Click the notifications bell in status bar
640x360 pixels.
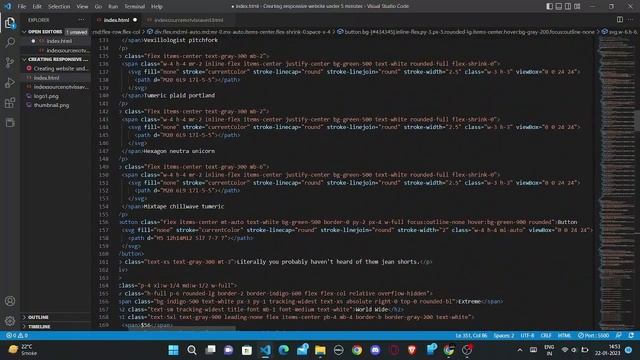(x=631, y=335)
